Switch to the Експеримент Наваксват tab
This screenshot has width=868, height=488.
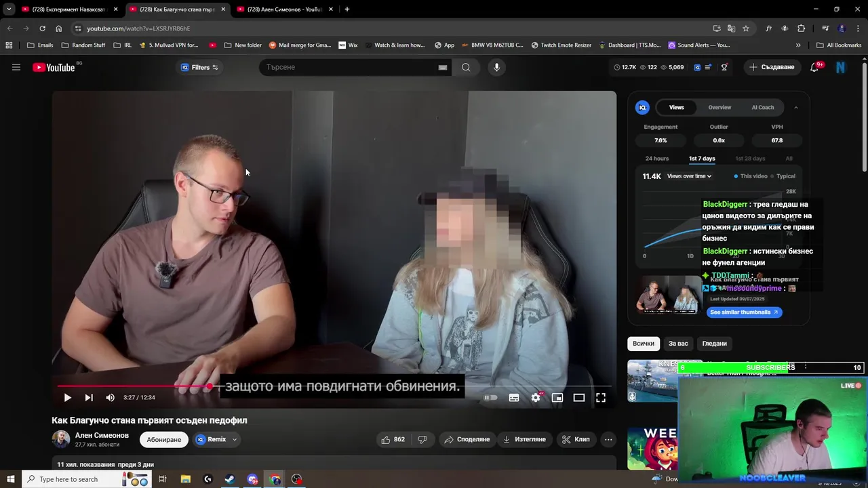(69, 9)
